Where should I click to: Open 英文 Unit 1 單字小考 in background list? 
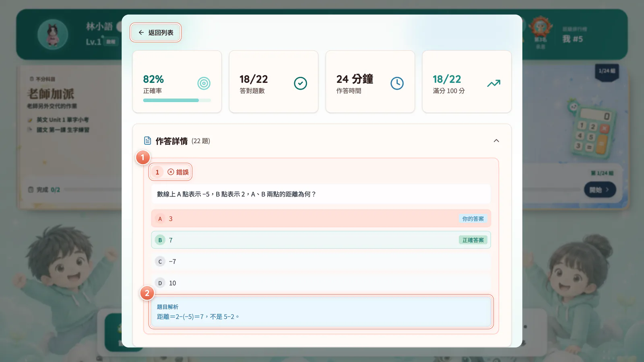62,120
